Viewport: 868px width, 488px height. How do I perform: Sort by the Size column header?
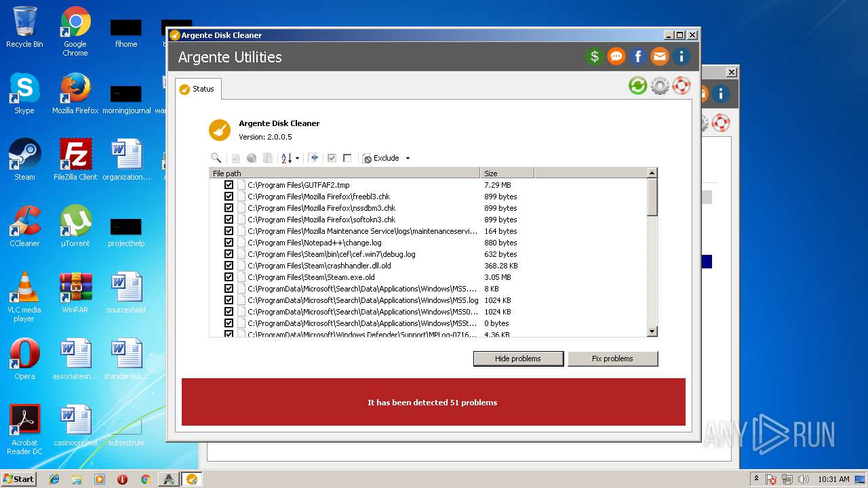pyautogui.click(x=507, y=174)
